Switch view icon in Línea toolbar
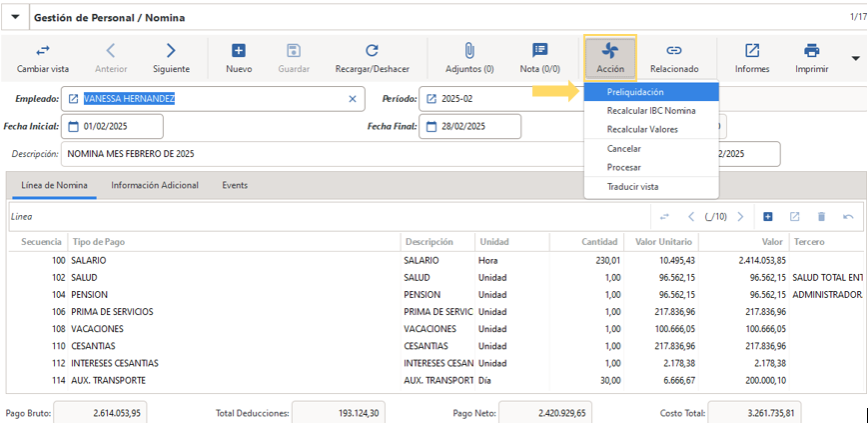 click(664, 217)
